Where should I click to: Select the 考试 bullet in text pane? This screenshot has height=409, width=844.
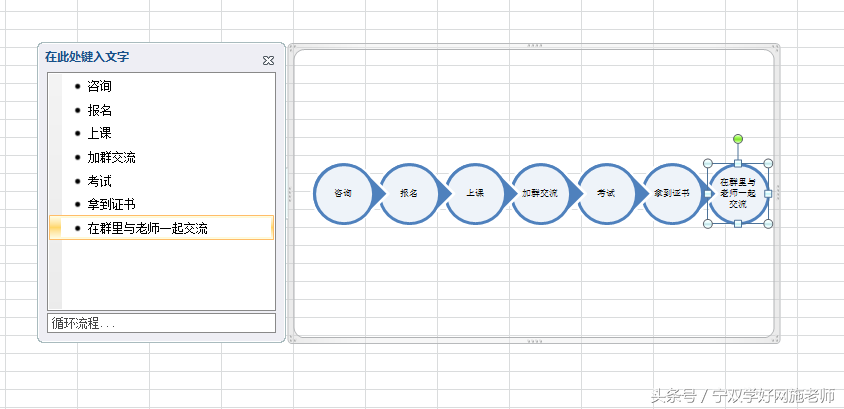pyautogui.click(x=100, y=181)
